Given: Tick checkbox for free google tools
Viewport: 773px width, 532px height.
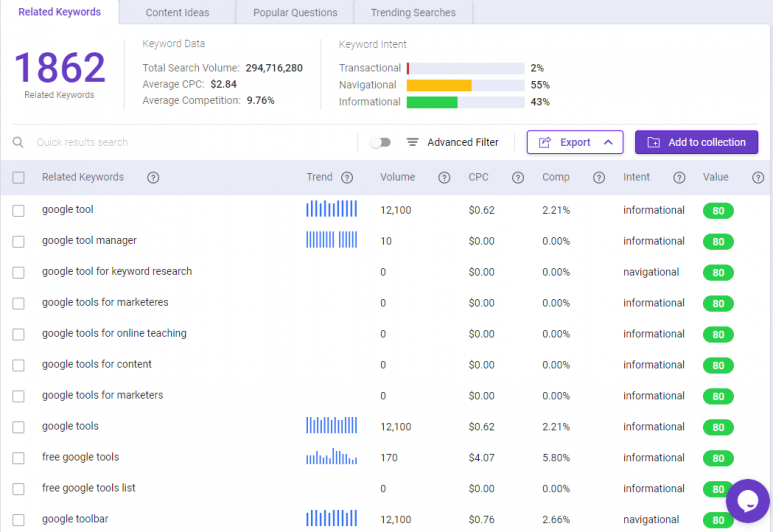Looking at the screenshot, I should coord(18,458).
